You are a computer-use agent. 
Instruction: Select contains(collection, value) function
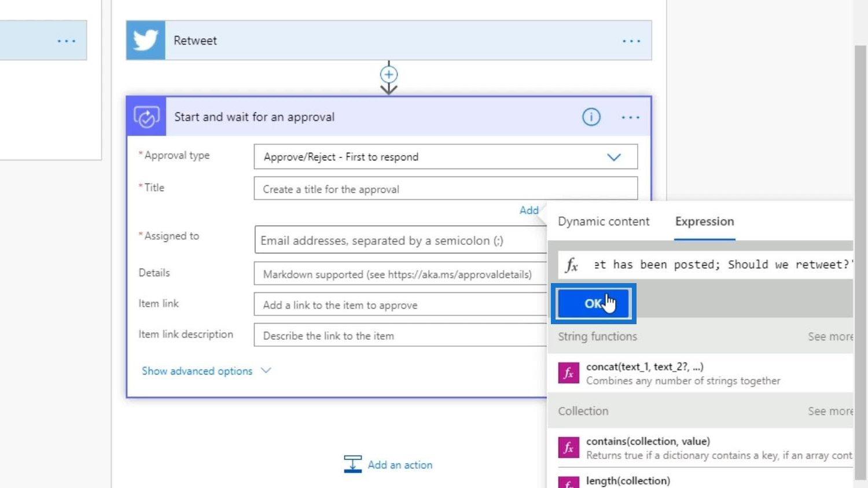click(700, 448)
